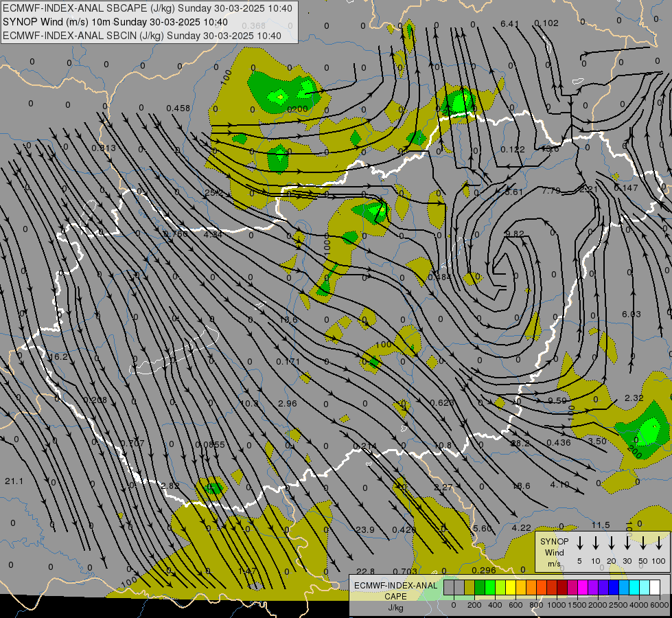
Task: Click the map value 0.813
Action: [104, 148]
